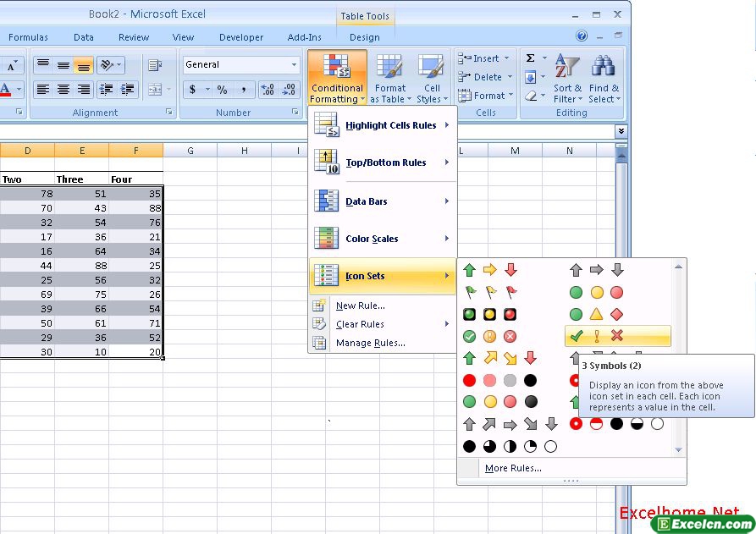Click the Three column header cell
756x534 pixels.
(x=82, y=179)
